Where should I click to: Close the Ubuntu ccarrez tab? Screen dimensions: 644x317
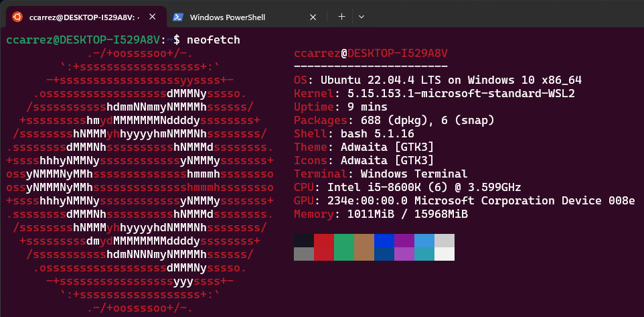(x=152, y=17)
